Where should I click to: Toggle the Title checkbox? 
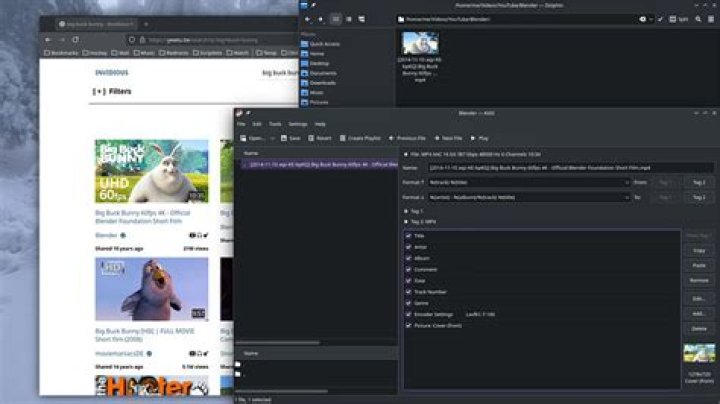tap(409, 236)
